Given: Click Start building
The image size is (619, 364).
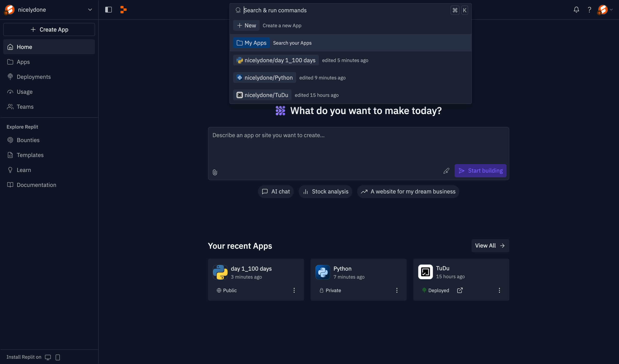Looking at the screenshot, I should tap(480, 171).
